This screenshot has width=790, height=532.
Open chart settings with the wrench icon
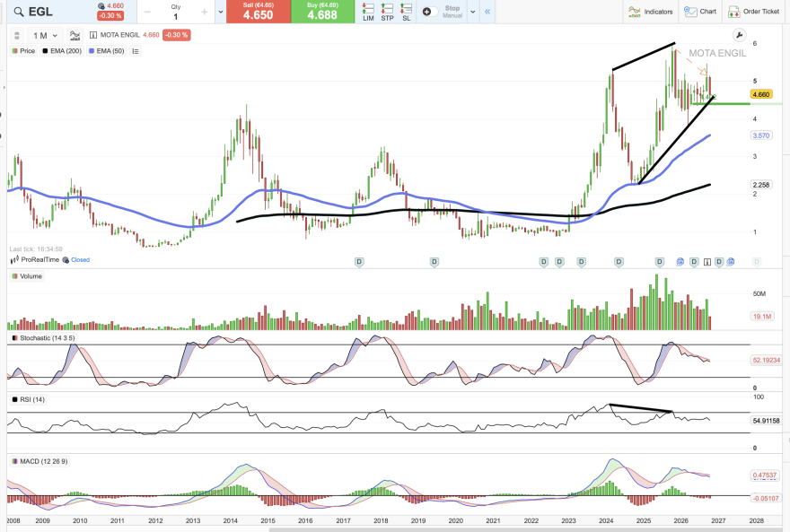coord(739,35)
